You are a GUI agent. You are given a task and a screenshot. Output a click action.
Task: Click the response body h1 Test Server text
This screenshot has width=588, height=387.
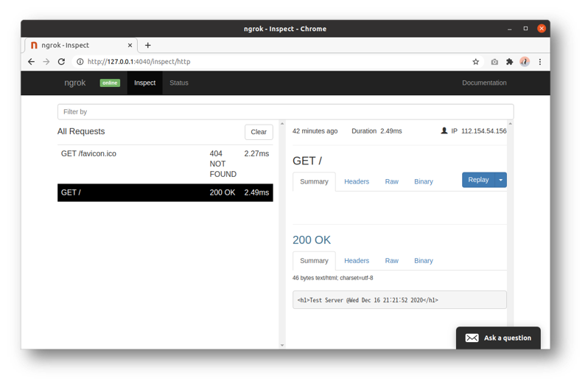coord(368,300)
